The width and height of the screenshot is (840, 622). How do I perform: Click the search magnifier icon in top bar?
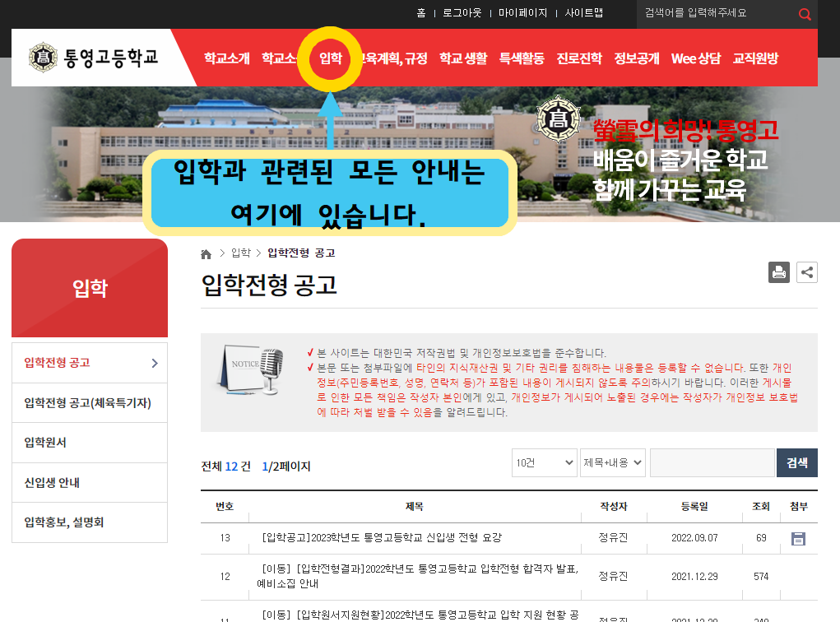pyautogui.click(x=804, y=14)
